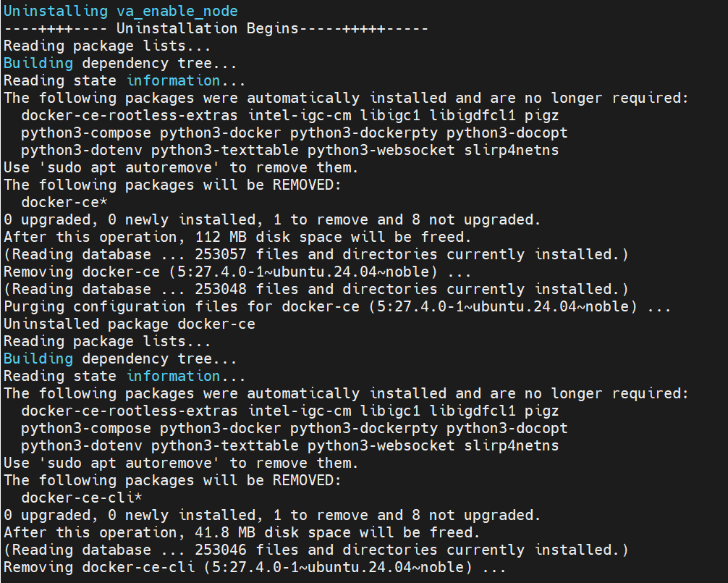Click the 'Uninstalled package docker-ce' line
Viewport: 728px width, 583px height.
130,324
